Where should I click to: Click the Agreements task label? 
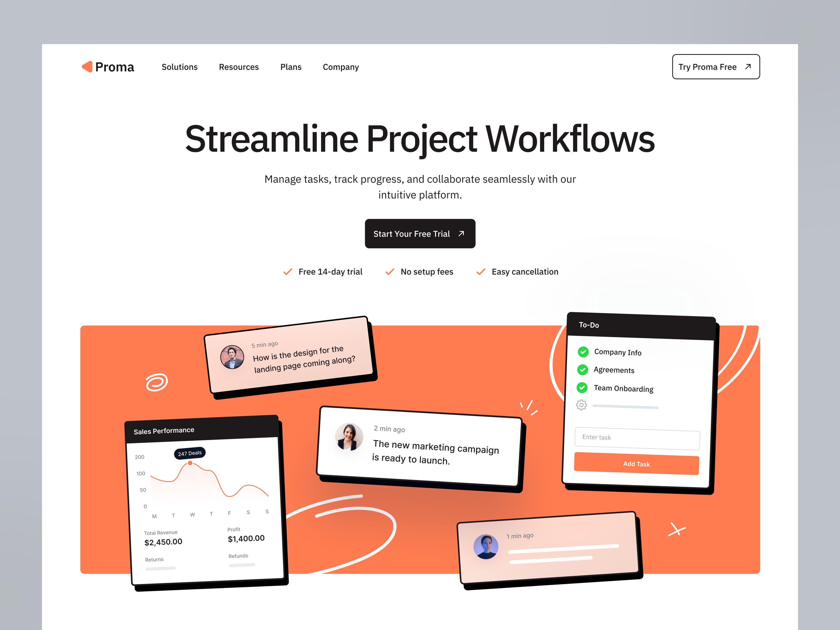tap(614, 370)
